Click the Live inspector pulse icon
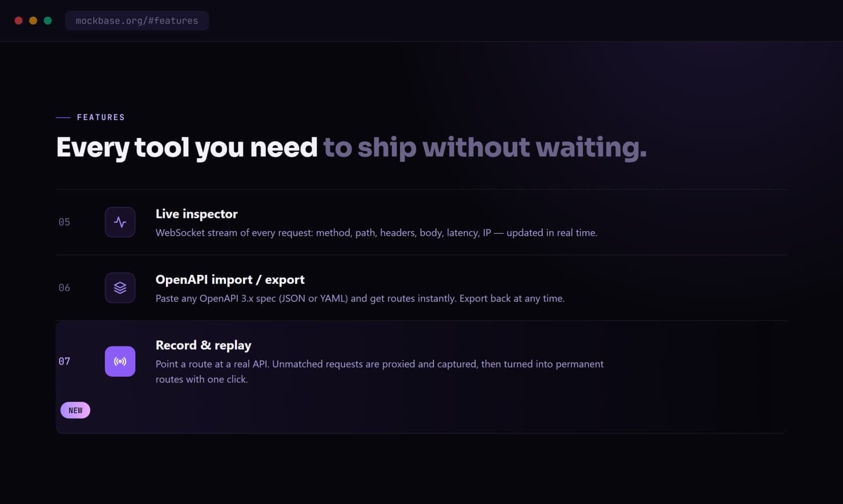The width and height of the screenshot is (843, 504). tap(120, 222)
